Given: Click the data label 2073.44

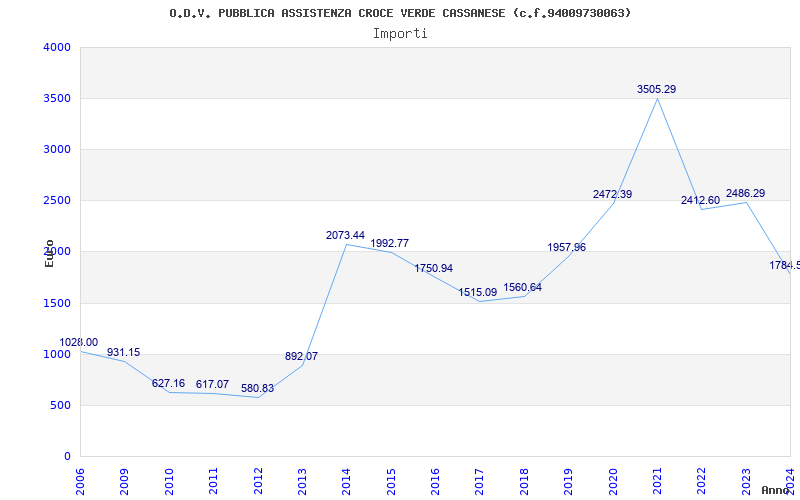Looking at the screenshot, I should pos(345,235).
